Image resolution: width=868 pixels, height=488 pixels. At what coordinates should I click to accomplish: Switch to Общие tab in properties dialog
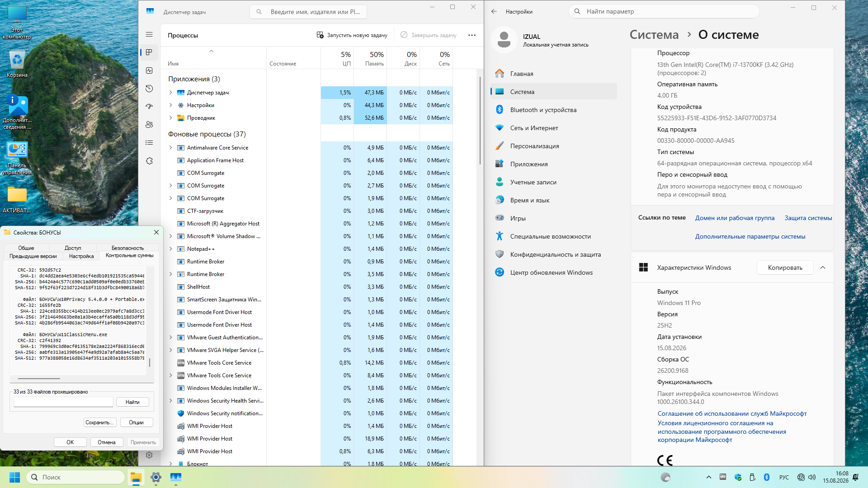point(26,248)
